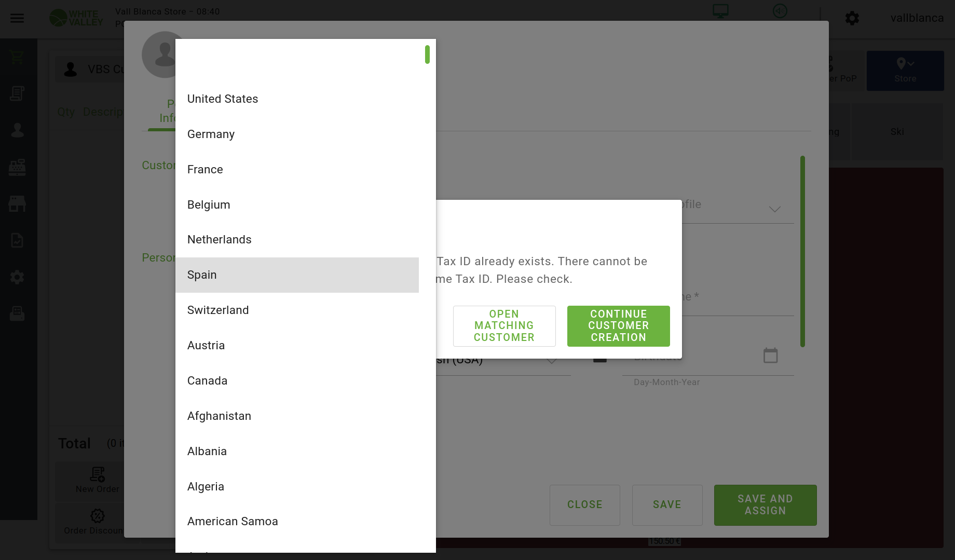The width and height of the screenshot is (955, 560).
Task: Click the Open Matching Customer button
Action: (x=504, y=326)
